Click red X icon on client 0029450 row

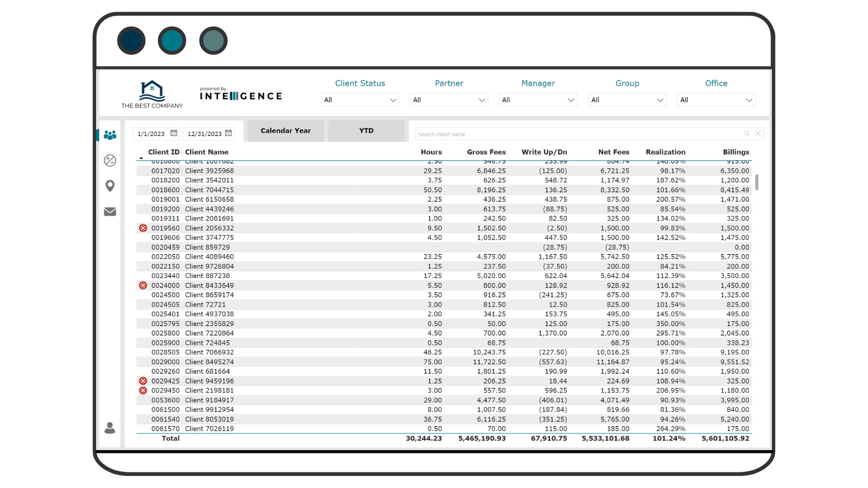tap(143, 390)
